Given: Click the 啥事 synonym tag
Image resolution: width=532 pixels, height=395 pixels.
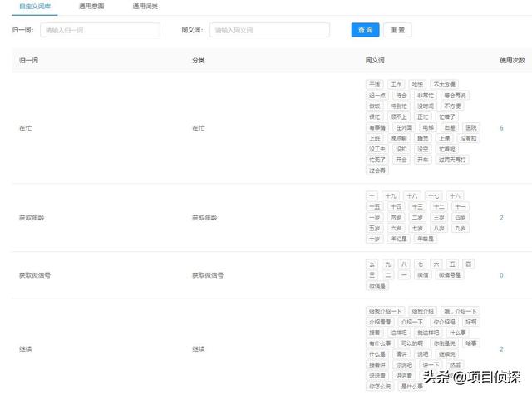Looking at the screenshot, I should (x=471, y=343).
